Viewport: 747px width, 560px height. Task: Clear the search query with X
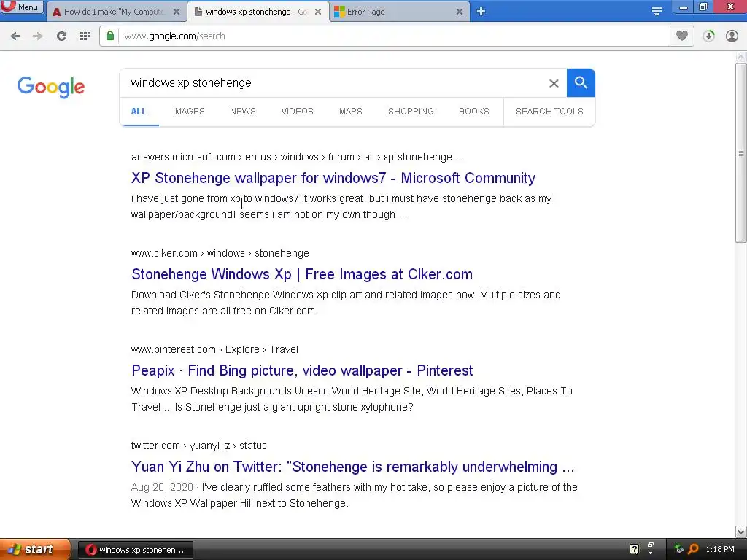click(554, 83)
